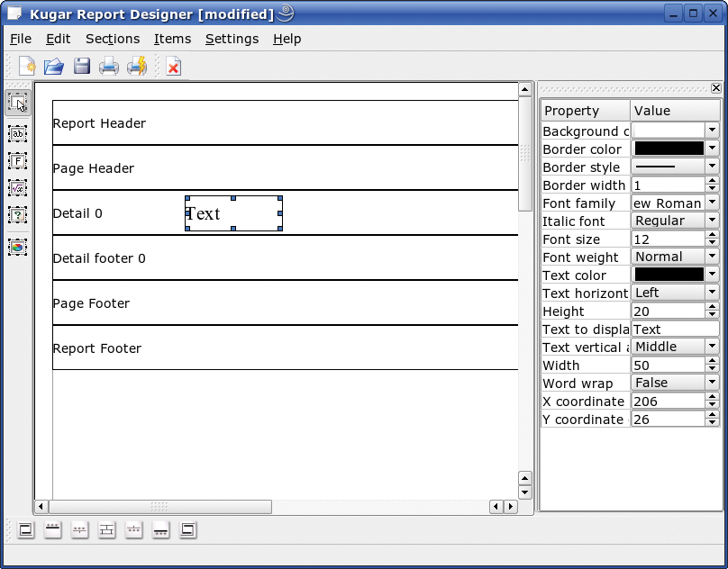Click the 'Detail footer 0' section
The height and width of the screenshot is (569, 728).
(x=285, y=258)
